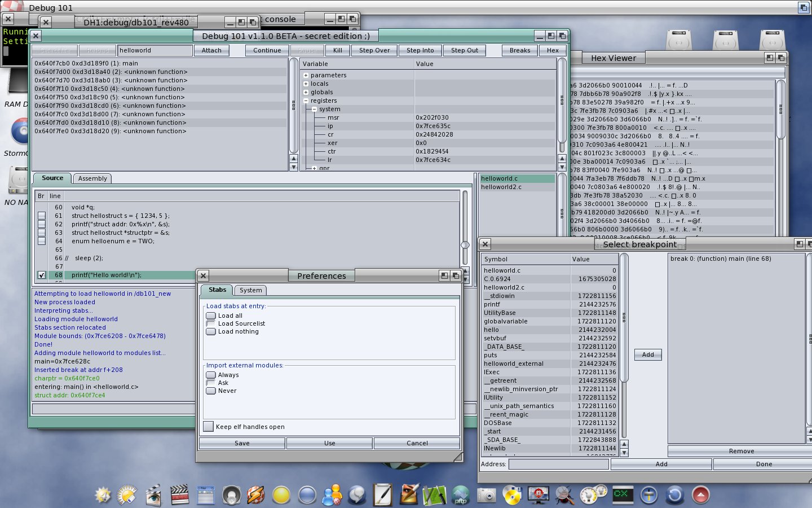Switch to the Assembly tab
The width and height of the screenshot is (812, 508).
point(92,178)
